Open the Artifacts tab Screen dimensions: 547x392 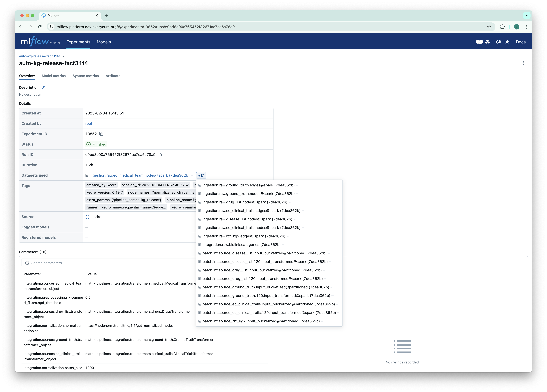coord(113,76)
